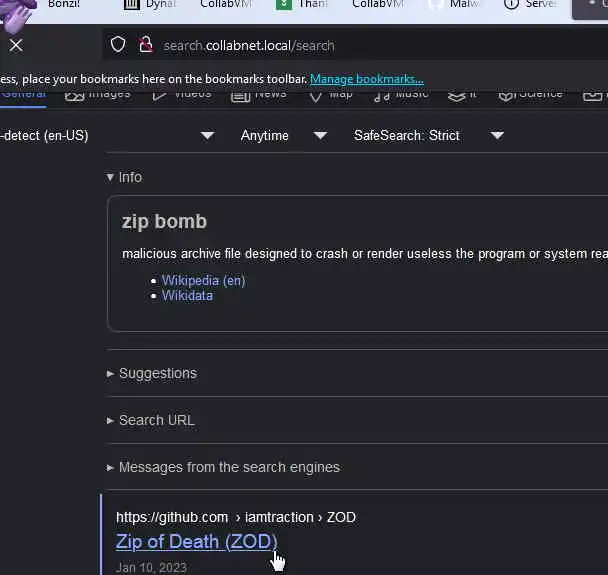Screen dimensions: 608x575
Task: Click the info favicon on Serve tab
Action: click(511, 5)
